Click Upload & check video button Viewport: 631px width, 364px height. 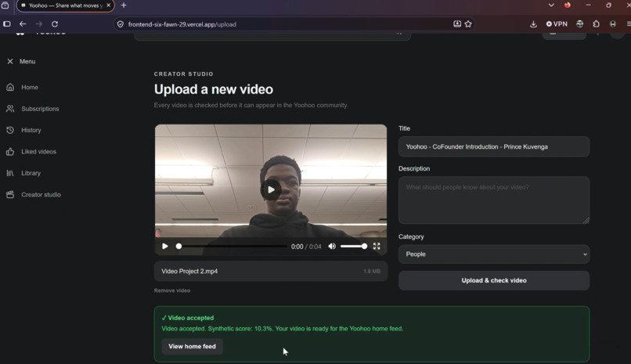pyautogui.click(x=494, y=280)
